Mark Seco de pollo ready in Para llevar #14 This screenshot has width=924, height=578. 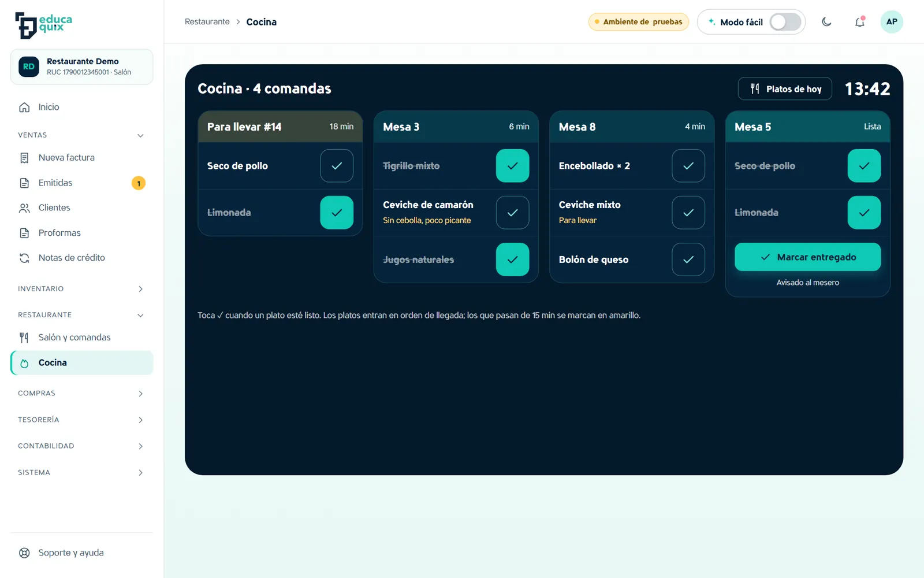coord(337,166)
